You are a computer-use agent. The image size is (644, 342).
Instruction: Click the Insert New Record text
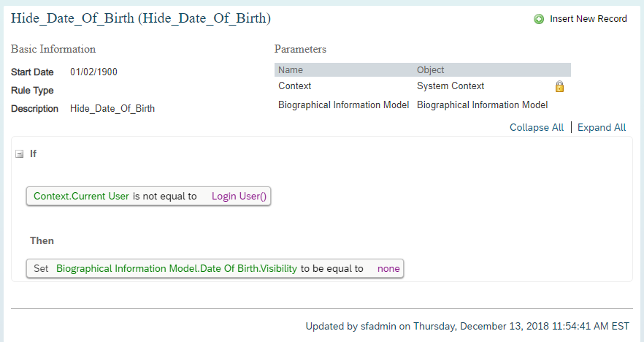(x=589, y=19)
